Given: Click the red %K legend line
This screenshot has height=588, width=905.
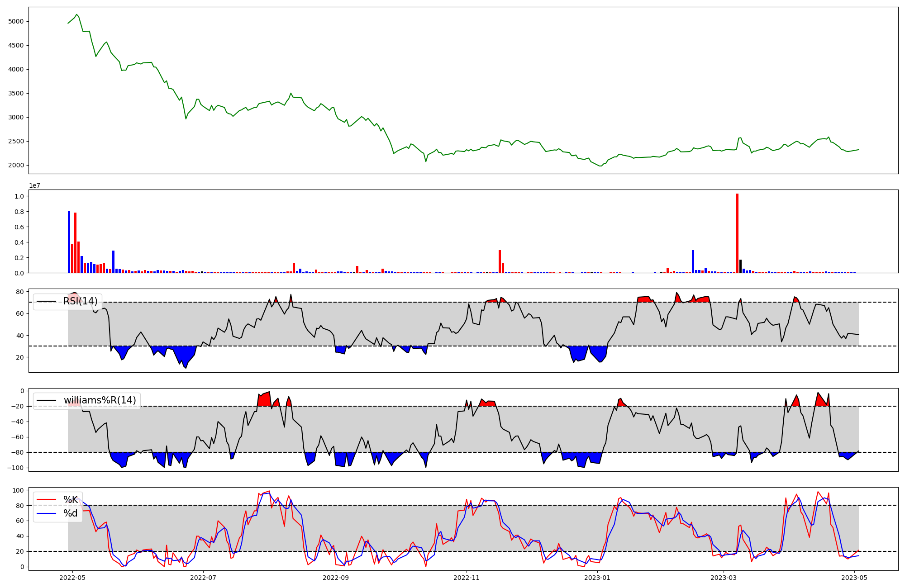Looking at the screenshot, I should coord(46,500).
